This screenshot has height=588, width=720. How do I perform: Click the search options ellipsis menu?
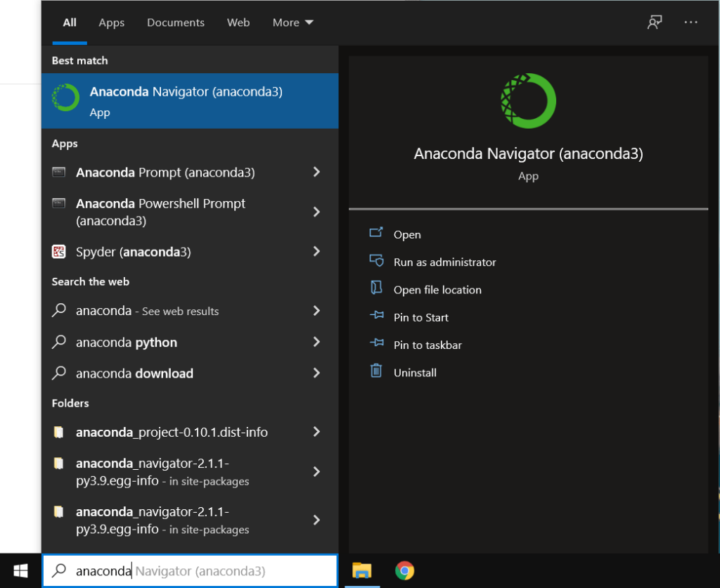pos(690,22)
